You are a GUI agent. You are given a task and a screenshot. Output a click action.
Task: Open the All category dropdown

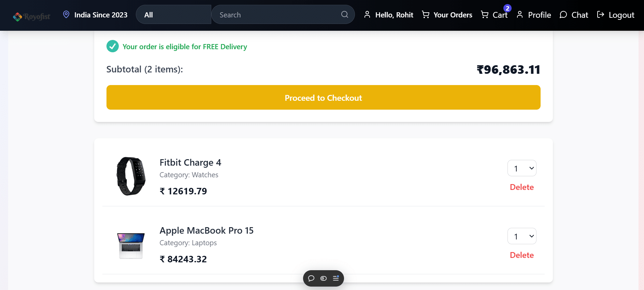tap(173, 14)
